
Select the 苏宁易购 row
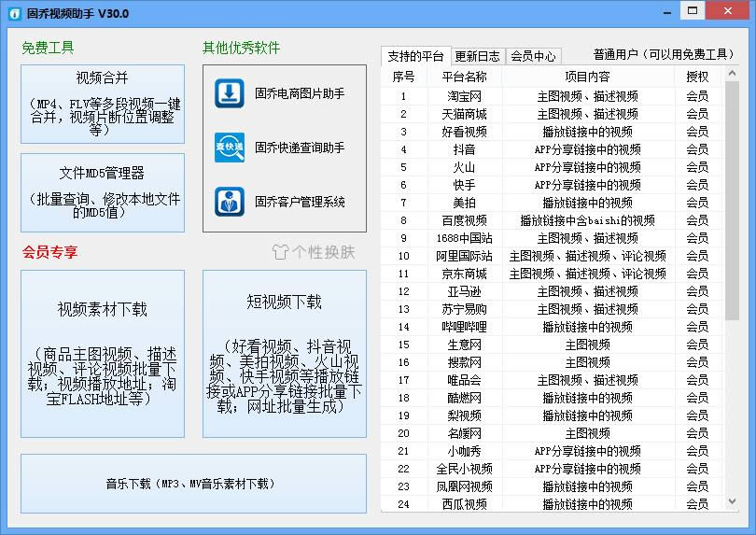click(x=553, y=309)
